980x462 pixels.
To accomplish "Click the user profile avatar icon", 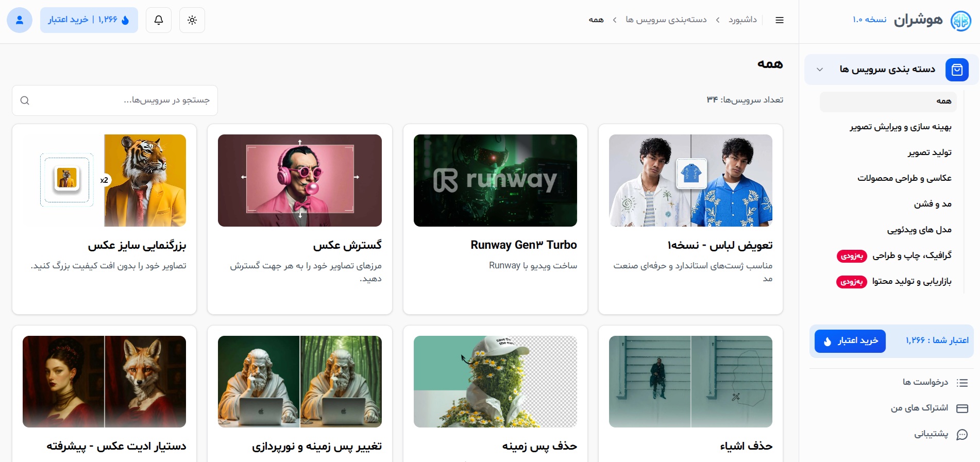I will pos(20,20).
